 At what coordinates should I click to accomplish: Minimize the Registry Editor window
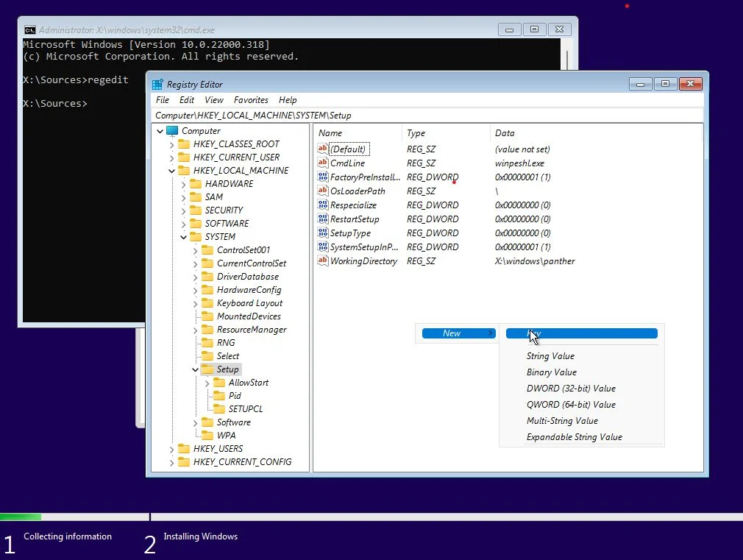tap(641, 84)
